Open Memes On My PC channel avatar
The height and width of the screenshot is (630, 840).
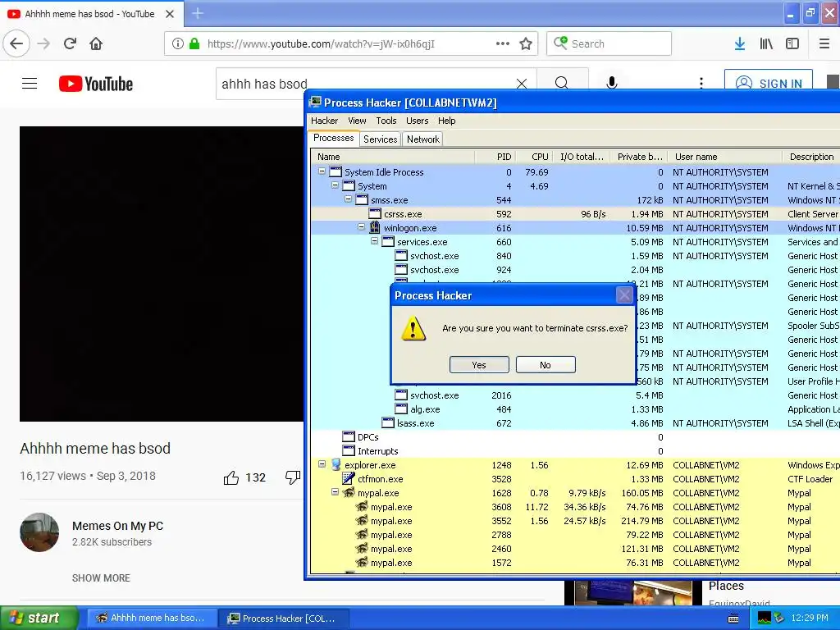(39, 532)
